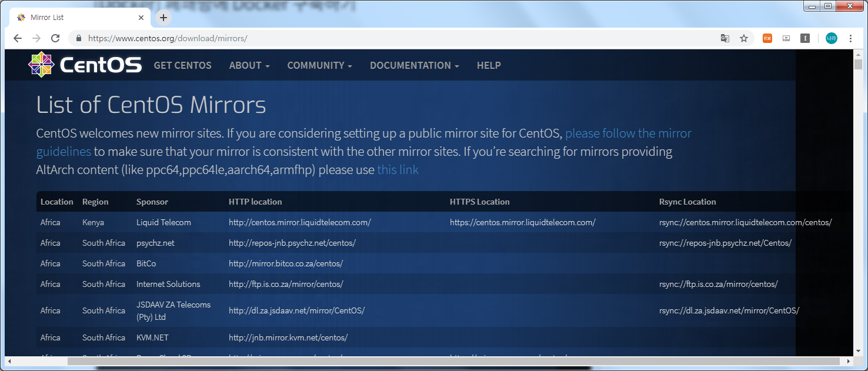Click the vertical scrollbar up arrow

(858, 54)
